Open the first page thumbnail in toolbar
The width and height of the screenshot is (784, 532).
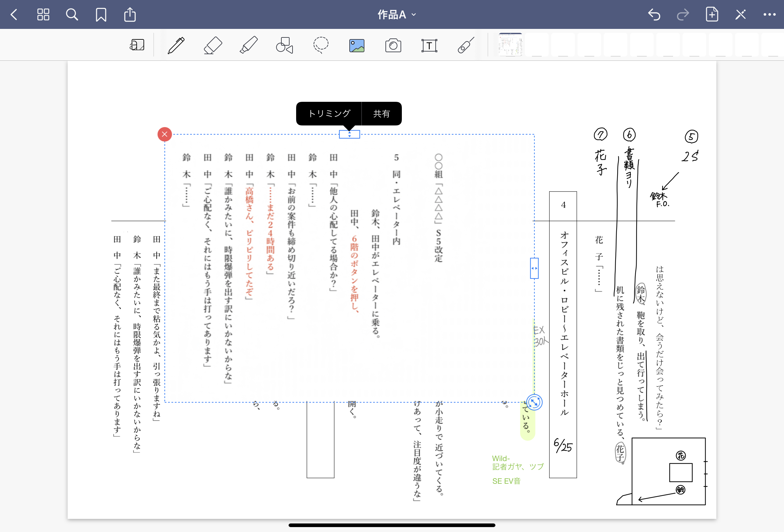coord(511,45)
